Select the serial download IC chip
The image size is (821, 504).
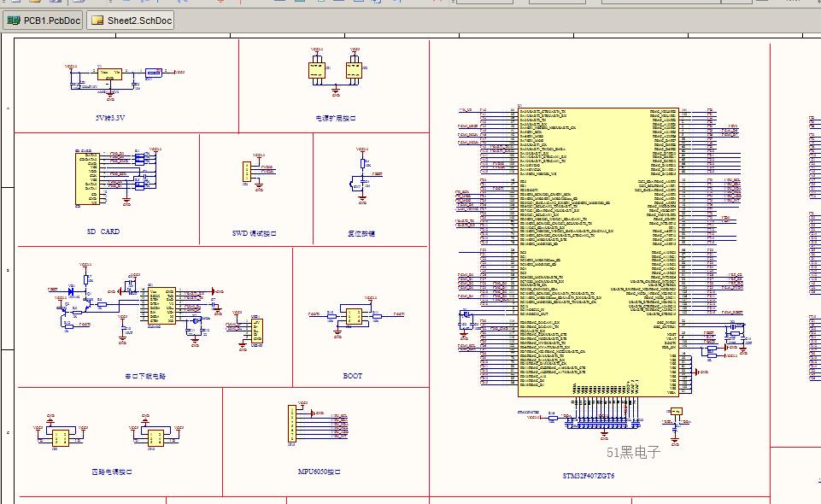(161, 305)
